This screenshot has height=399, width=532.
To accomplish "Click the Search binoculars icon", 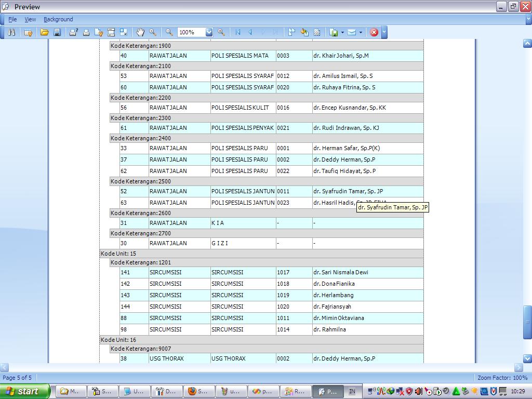I will pyautogui.click(x=11, y=32).
